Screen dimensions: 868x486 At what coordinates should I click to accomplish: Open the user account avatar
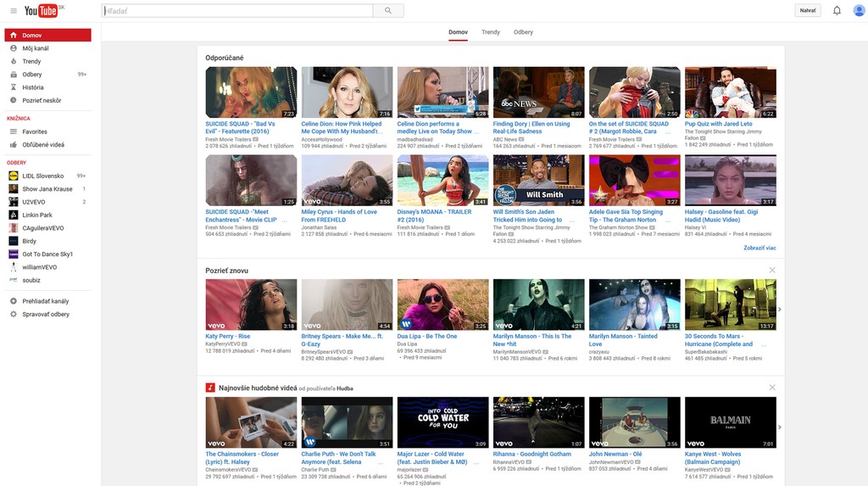[x=859, y=11]
